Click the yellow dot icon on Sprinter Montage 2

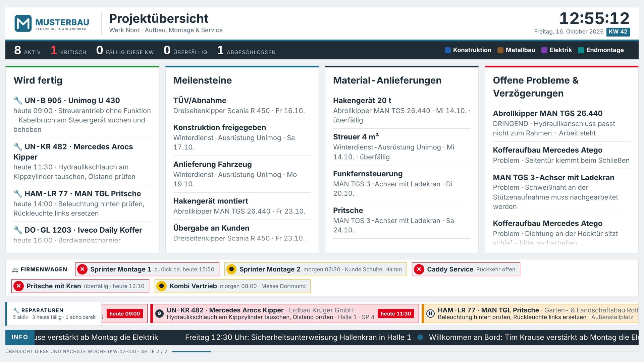point(231,269)
